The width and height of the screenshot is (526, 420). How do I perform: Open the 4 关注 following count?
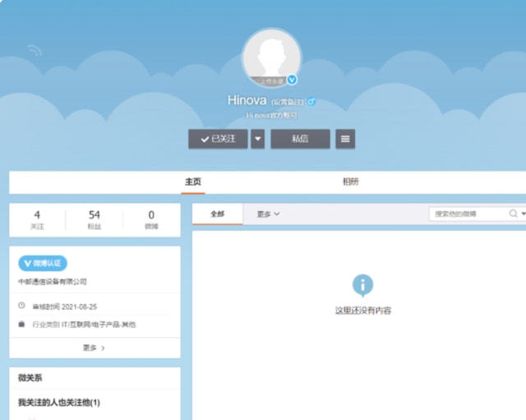(37, 219)
